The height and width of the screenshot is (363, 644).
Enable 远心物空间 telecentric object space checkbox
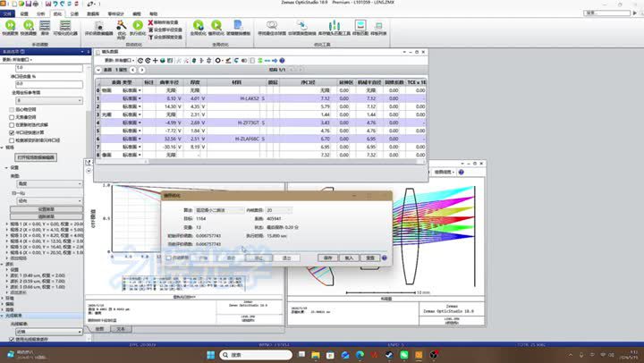(12, 110)
